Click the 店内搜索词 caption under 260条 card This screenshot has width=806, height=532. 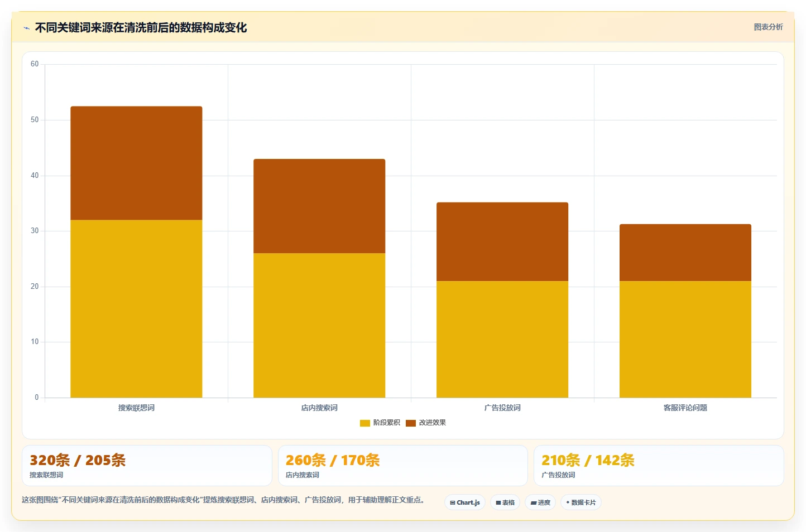[x=303, y=475]
